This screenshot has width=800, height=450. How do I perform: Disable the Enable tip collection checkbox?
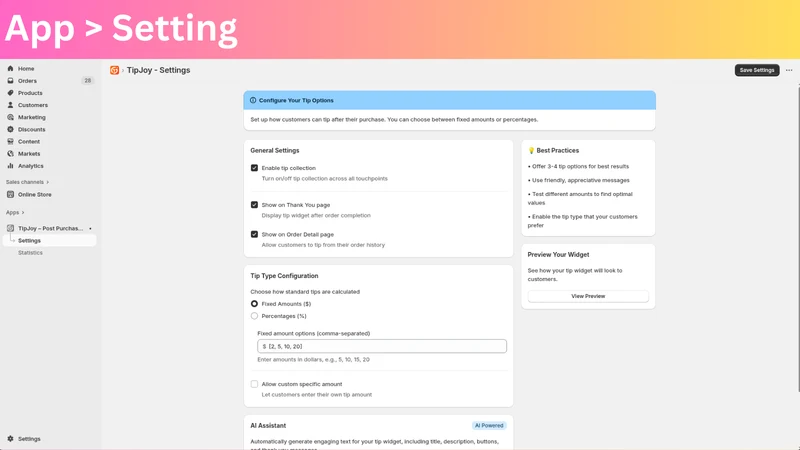coord(254,168)
